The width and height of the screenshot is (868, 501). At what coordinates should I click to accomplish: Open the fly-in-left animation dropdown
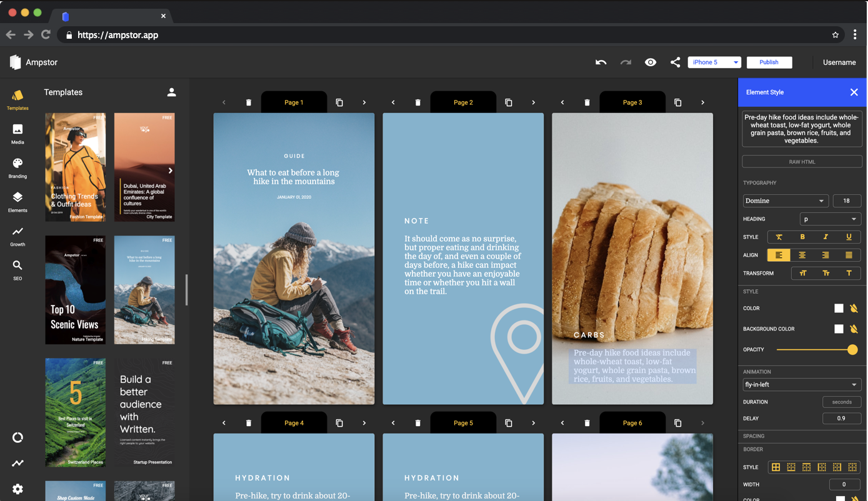(801, 385)
